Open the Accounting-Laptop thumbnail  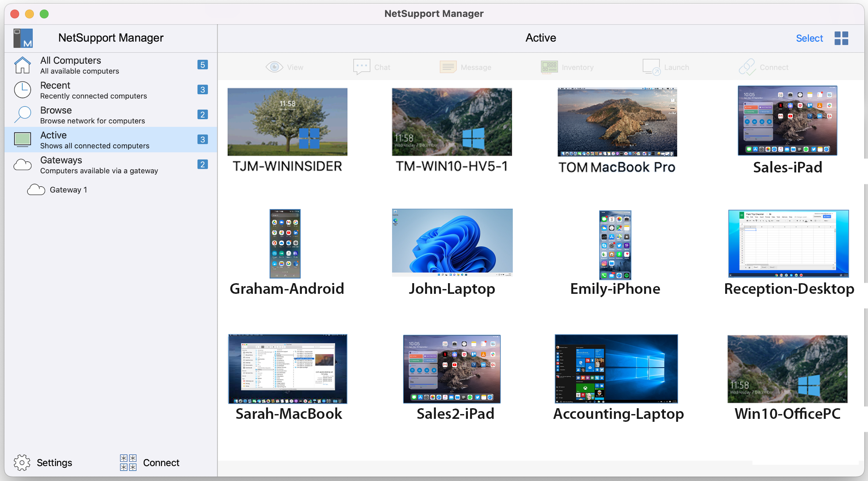click(x=616, y=368)
